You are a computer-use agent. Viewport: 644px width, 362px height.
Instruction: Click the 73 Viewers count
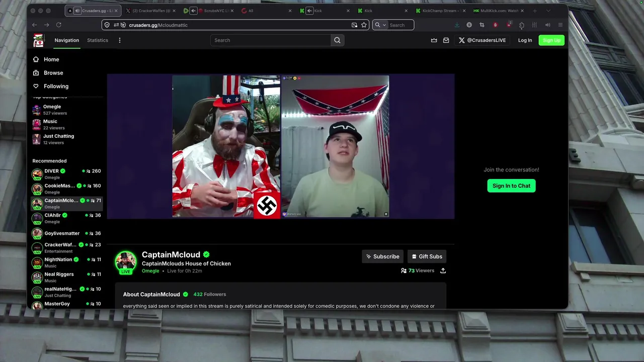(x=418, y=270)
